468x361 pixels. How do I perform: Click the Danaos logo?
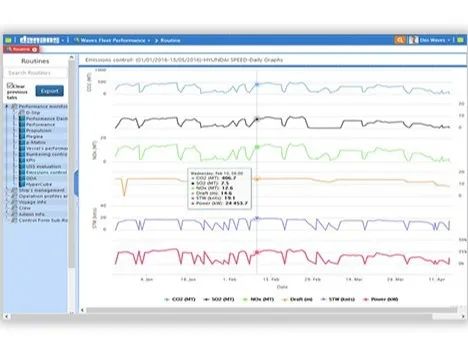tap(39, 40)
